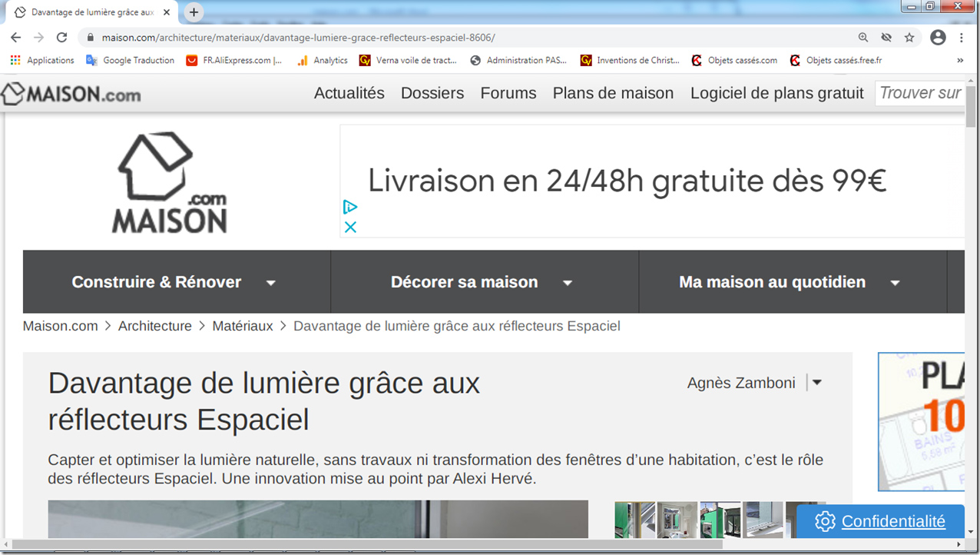The height and width of the screenshot is (555, 980).
Task: Reload the page with the refresh icon
Action: (62, 37)
